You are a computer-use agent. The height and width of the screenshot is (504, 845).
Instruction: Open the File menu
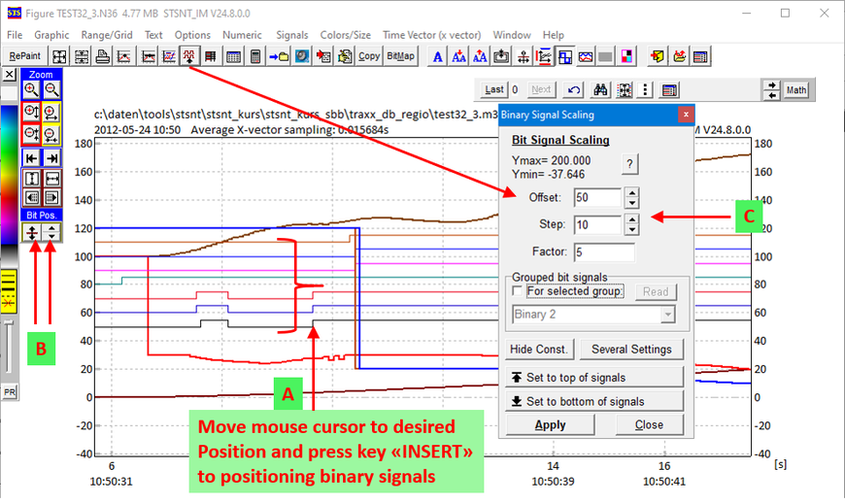[x=15, y=35]
